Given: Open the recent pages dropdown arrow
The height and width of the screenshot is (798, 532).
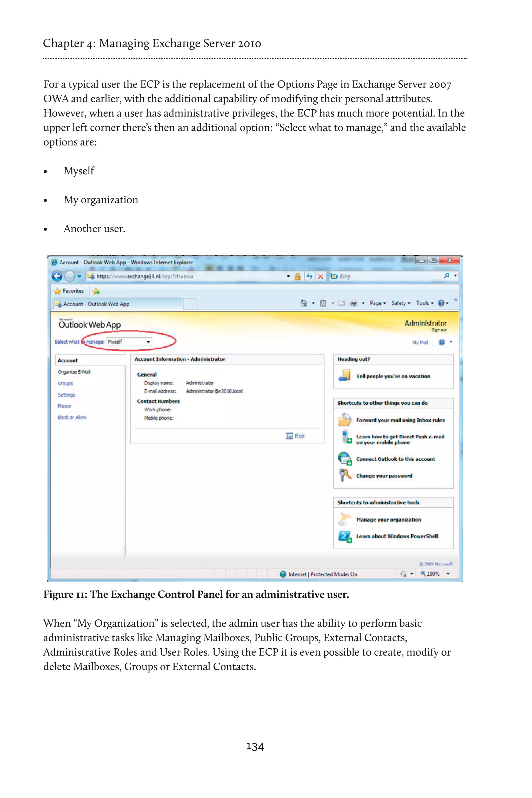Looking at the screenshot, I should click(79, 276).
